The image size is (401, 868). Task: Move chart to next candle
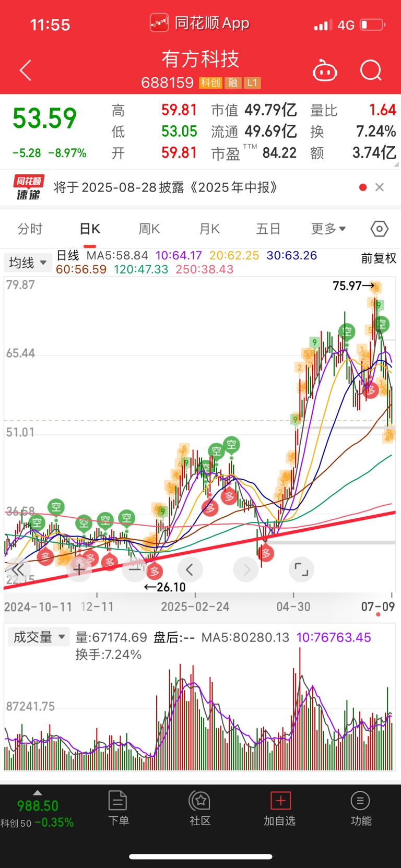click(x=246, y=569)
